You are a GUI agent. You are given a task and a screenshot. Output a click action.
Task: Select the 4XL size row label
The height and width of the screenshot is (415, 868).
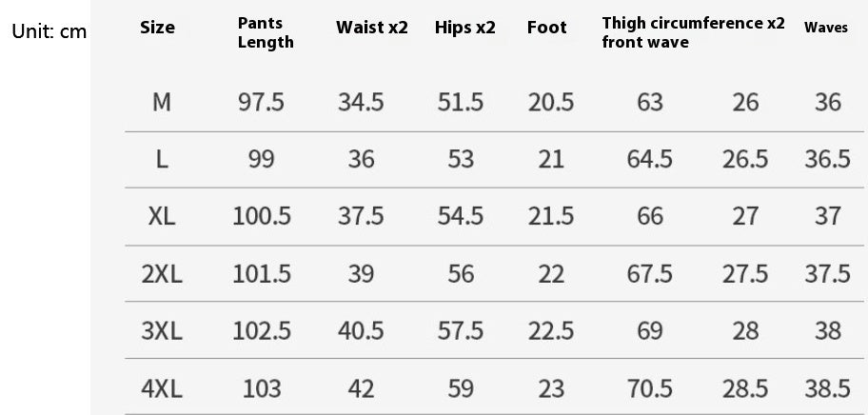pos(162,388)
